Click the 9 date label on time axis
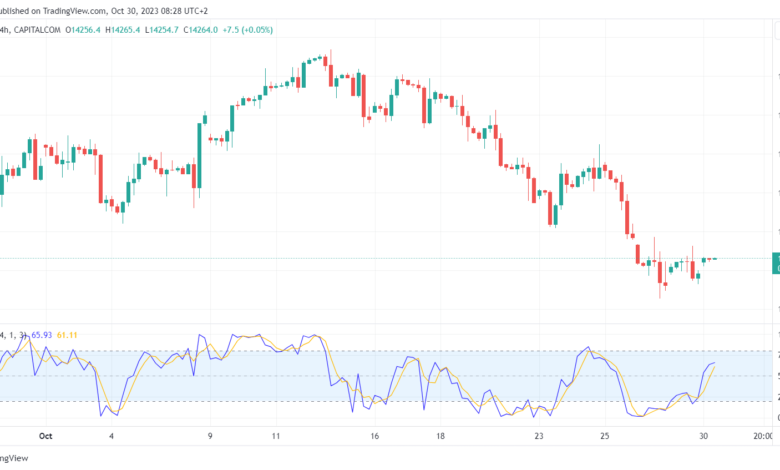Screen dimensions: 780x470 210,436
